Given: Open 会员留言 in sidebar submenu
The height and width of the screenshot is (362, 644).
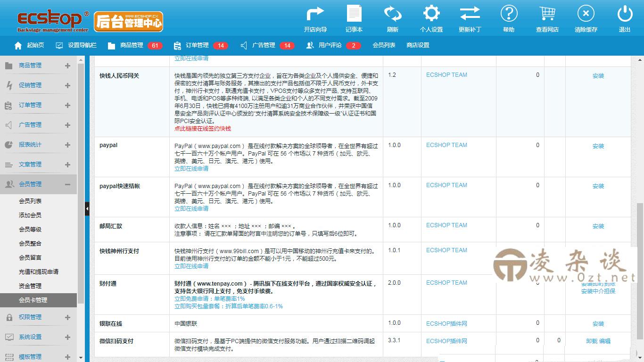Looking at the screenshot, I should tap(30, 258).
